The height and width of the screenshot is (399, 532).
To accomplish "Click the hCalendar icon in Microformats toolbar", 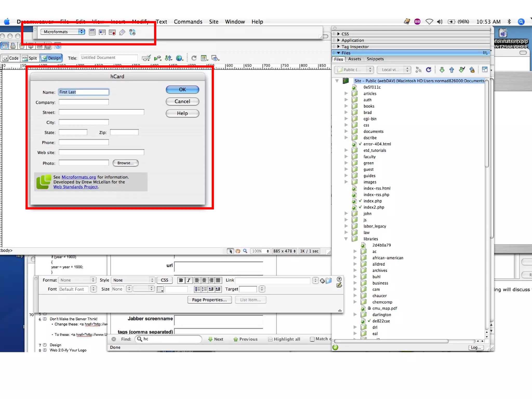I will pyautogui.click(x=92, y=32).
